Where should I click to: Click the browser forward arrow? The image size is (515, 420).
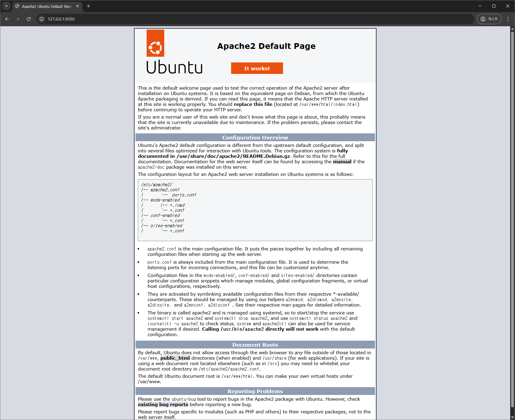pos(18,19)
